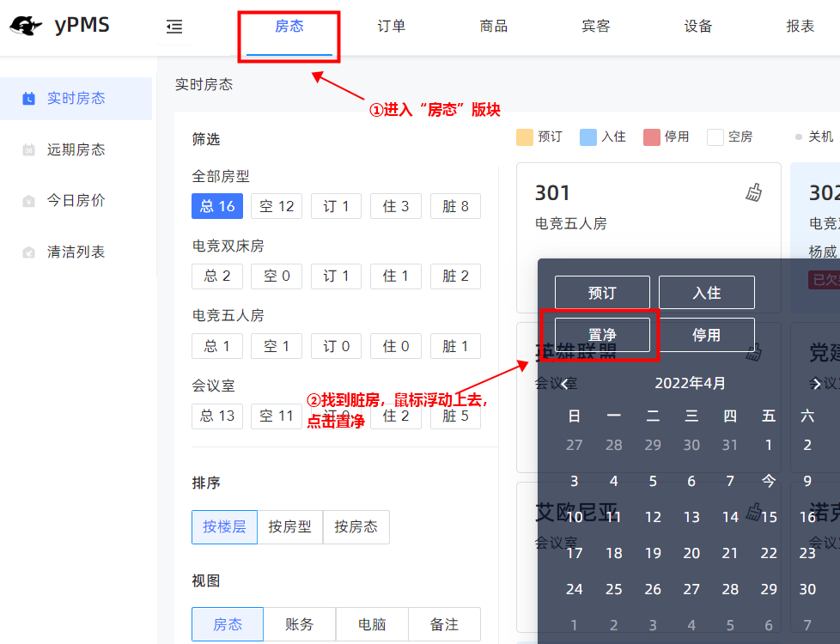Image resolution: width=840 pixels, height=644 pixels.
Task: Select date 12 in the calendar
Action: coord(653,517)
